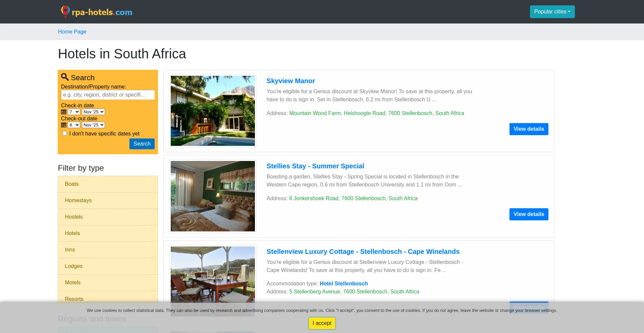
Task: Click the magnifier icon beside Search heading
Action: (x=65, y=77)
